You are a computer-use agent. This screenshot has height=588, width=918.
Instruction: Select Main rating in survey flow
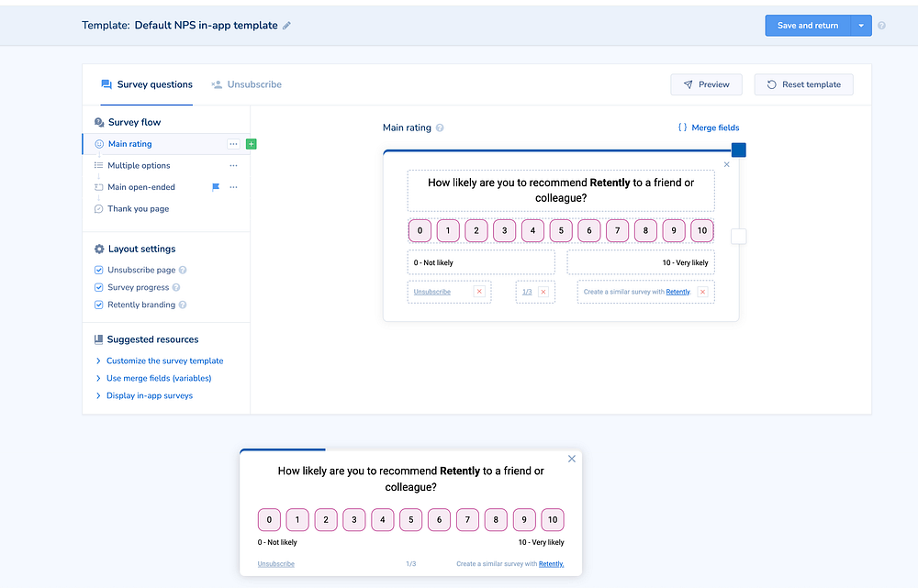[x=130, y=144]
